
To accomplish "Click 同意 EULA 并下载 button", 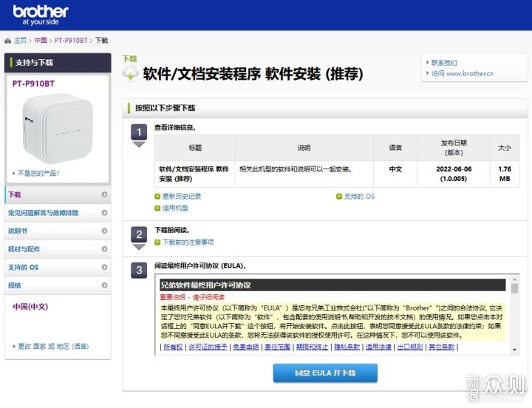I will click(x=325, y=373).
